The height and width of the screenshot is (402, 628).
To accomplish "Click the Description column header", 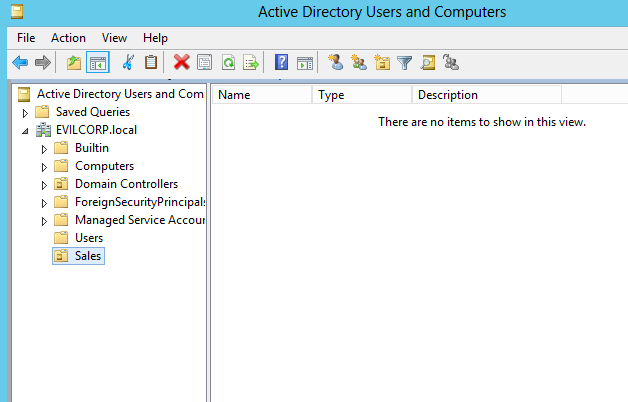I will pyautogui.click(x=485, y=95).
